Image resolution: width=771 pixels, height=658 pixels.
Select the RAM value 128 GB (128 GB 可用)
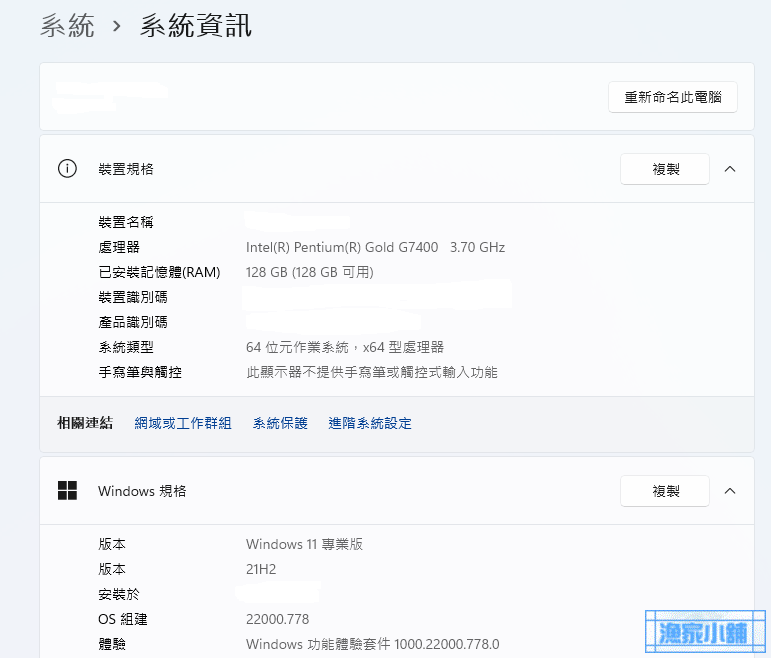pos(310,272)
